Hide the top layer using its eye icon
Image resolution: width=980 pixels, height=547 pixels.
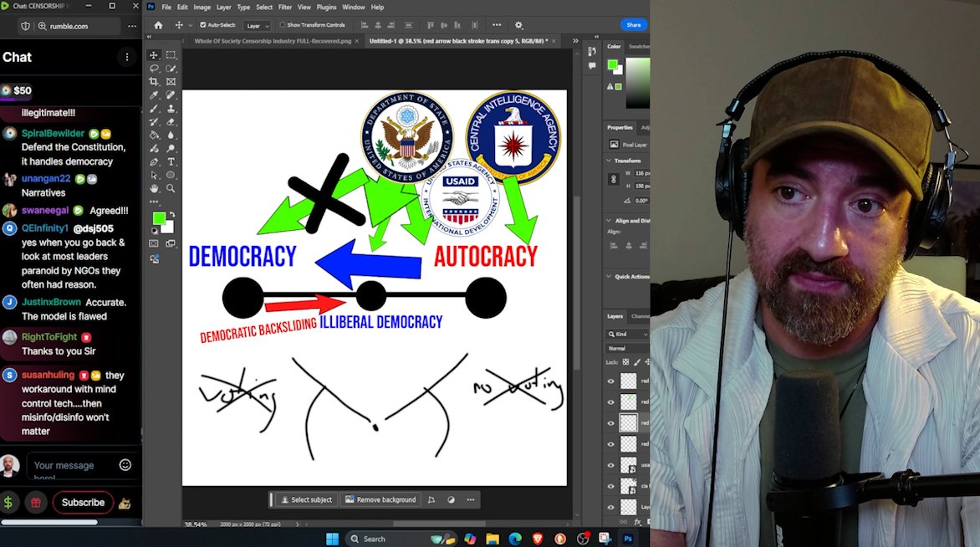[x=611, y=381]
